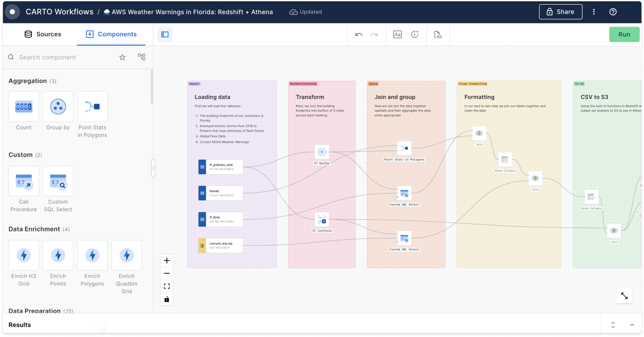Image resolution: width=644 pixels, height=337 pixels.
Task: Toggle the left panel visibility button
Action: click(165, 34)
